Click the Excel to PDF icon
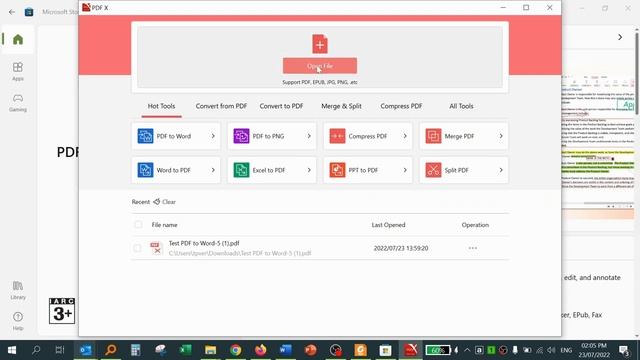 (241, 170)
